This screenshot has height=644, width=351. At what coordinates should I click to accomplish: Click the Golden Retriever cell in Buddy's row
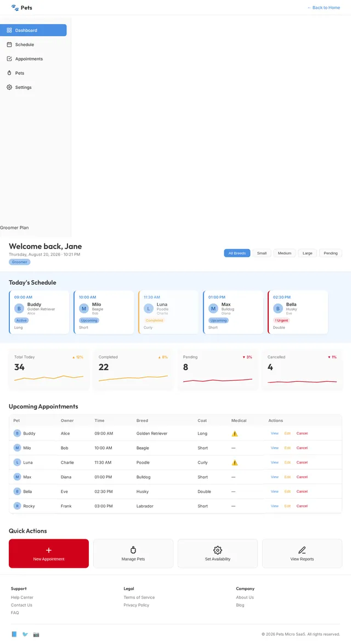tap(152, 433)
